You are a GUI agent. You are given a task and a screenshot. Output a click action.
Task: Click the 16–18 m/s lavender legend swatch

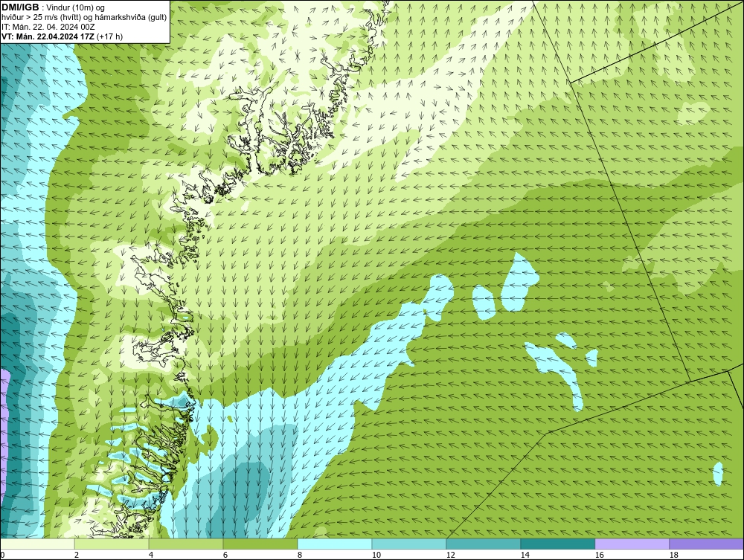click(632, 544)
